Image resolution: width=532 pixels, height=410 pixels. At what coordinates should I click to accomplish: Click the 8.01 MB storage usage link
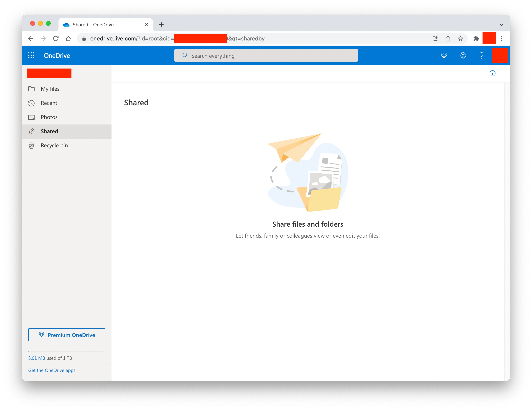pos(37,358)
